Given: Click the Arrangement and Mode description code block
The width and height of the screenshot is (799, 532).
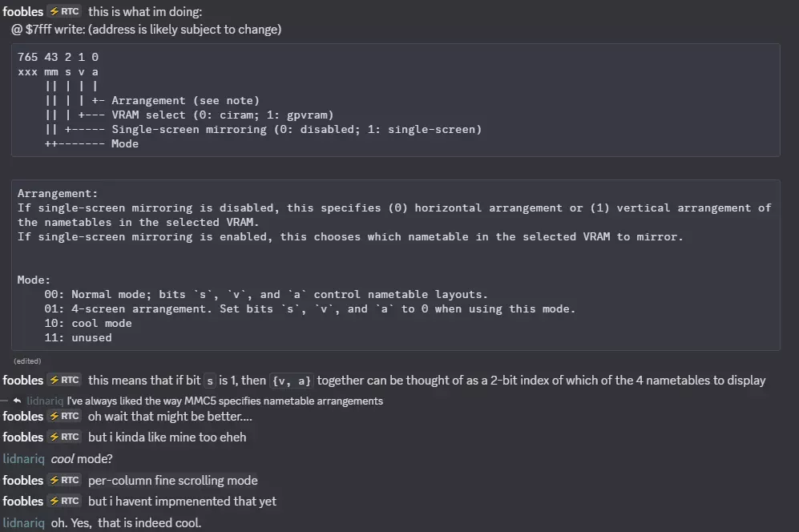Looking at the screenshot, I should (x=395, y=265).
